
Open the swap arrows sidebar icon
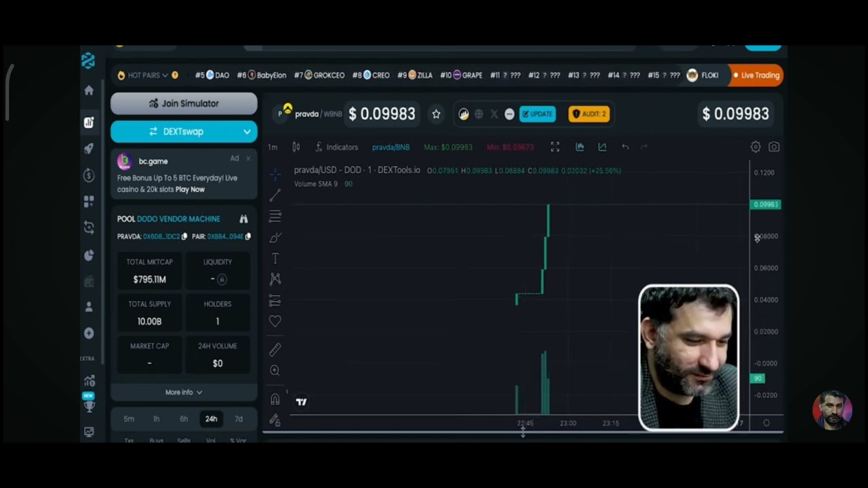pos(89,228)
